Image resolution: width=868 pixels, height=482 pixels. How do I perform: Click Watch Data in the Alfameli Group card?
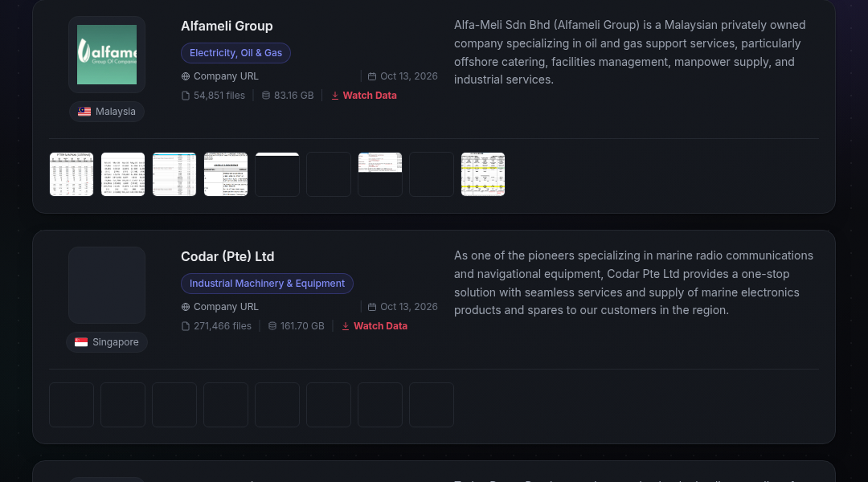point(370,96)
